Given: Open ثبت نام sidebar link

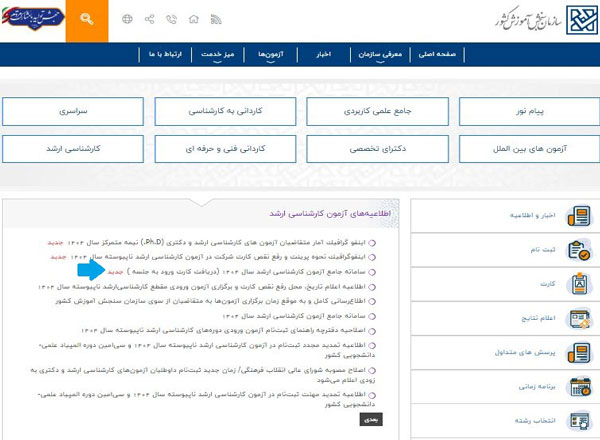Looking at the screenshot, I should tap(543, 250).
